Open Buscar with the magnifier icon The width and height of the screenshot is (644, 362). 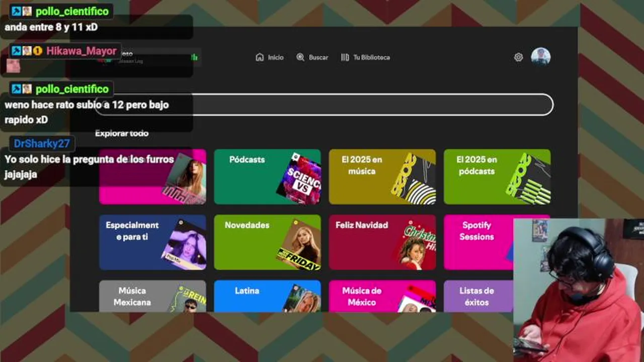[300, 57]
